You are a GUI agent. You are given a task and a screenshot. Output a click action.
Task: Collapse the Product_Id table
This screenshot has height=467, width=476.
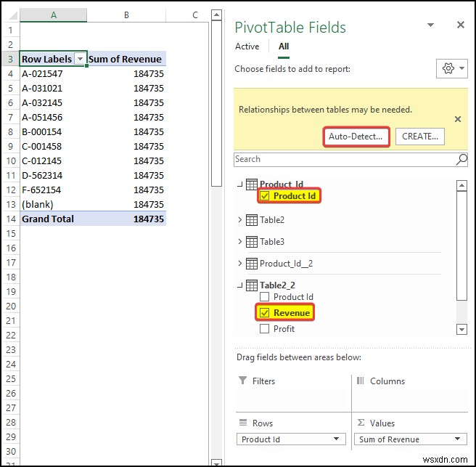(240, 184)
